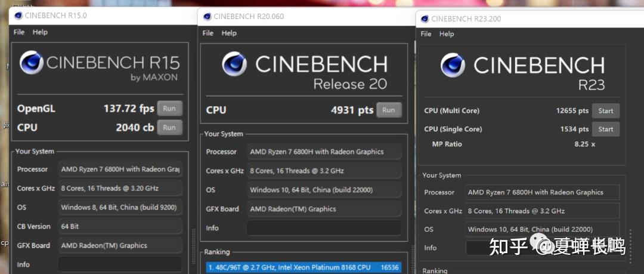Start the CPU Single Core test in R23
This screenshot has height=274, width=644.
[605, 129]
